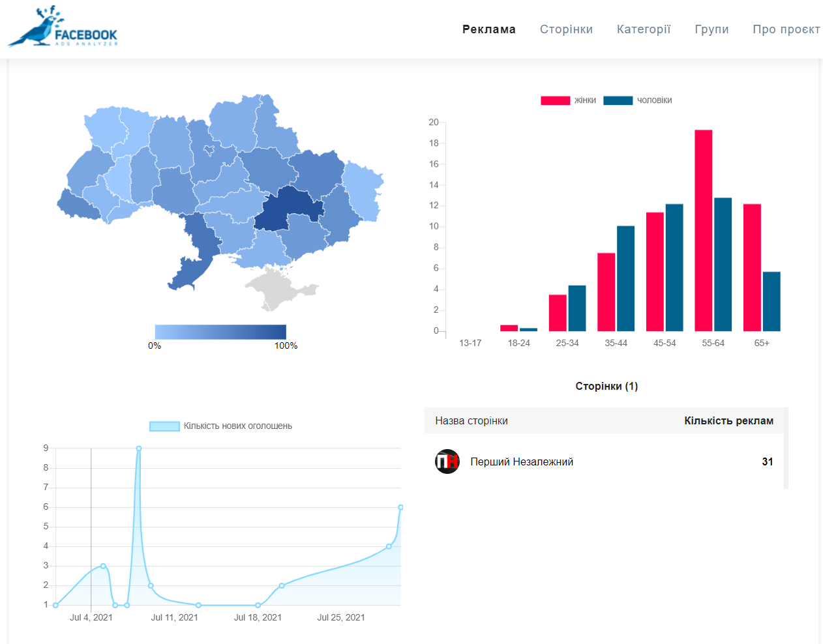Click the Кількість реклам column header
Screen dimensions: 823x644
click(x=728, y=421)
